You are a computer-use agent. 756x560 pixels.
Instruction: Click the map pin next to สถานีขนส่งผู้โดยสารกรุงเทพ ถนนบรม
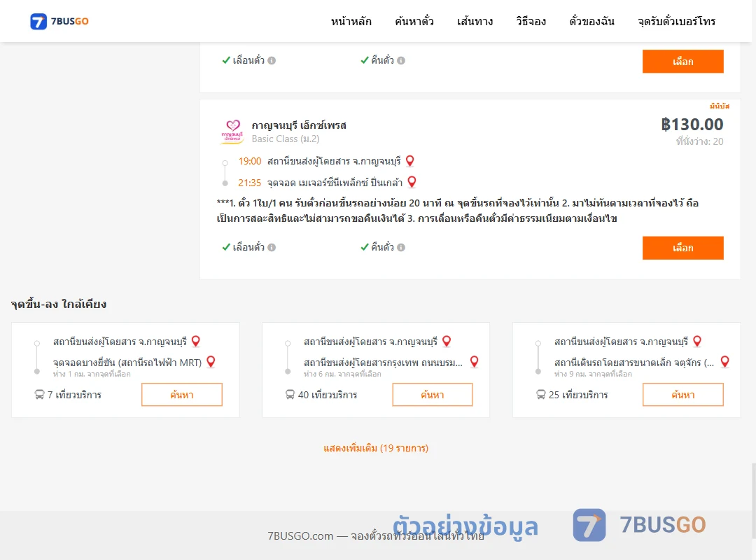pyautogui.click(x=475, y=361)
